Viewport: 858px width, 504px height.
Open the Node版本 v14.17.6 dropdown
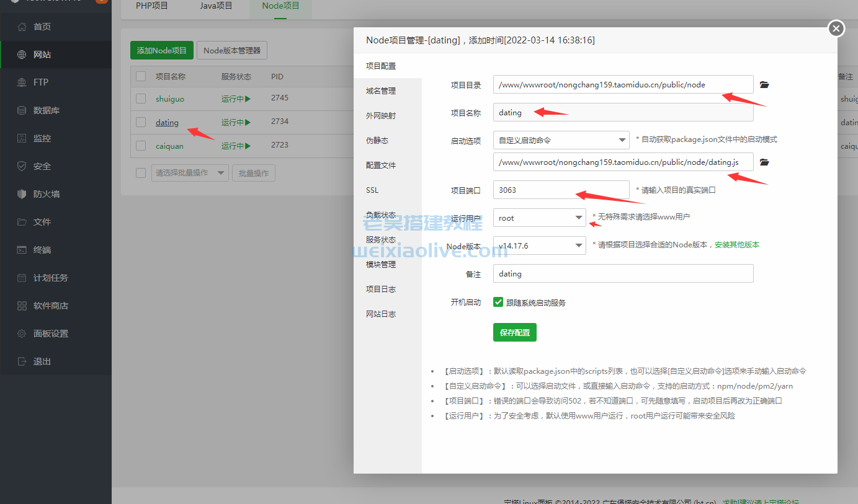(x=540, y=245)
